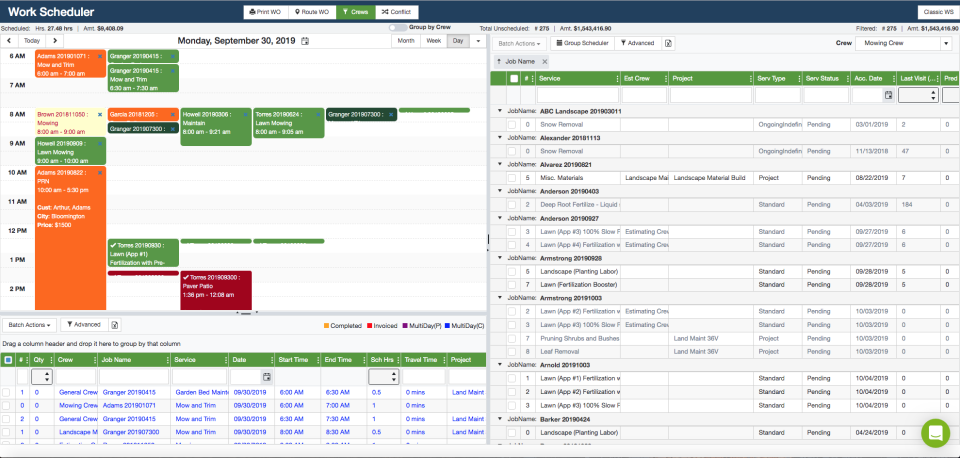Screen dimensions: 960x458
Task: Collapse the ABC Landscape 201903011 group
Action: [499, 111]
